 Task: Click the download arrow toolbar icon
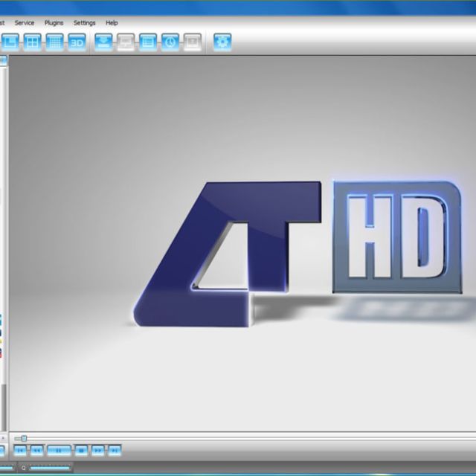click(103, 42)
